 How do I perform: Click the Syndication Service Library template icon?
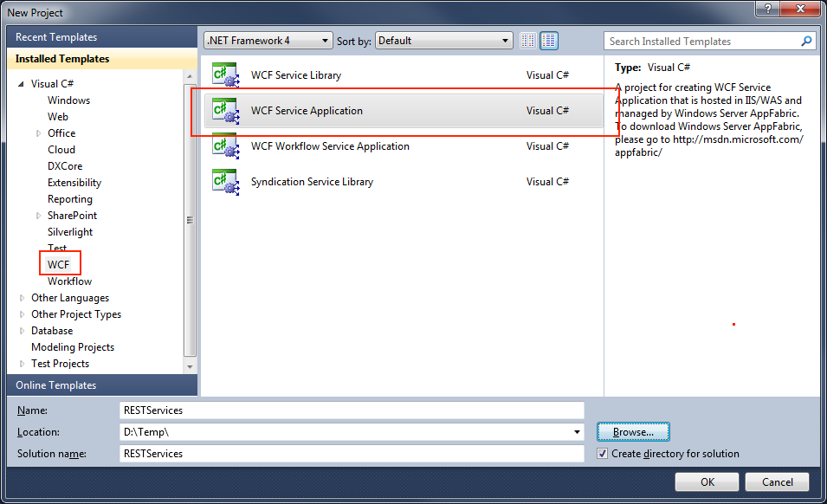click(226, 182)
